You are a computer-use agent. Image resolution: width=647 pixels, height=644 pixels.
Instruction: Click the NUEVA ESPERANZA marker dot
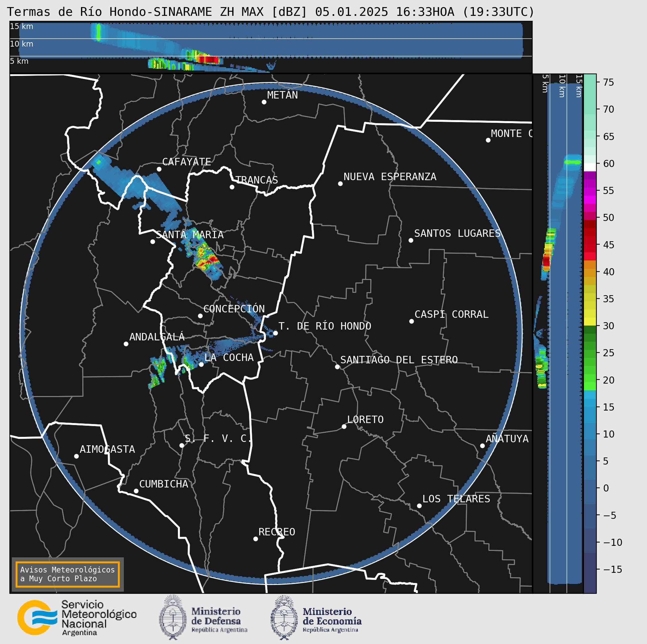(x=340, y=184)
